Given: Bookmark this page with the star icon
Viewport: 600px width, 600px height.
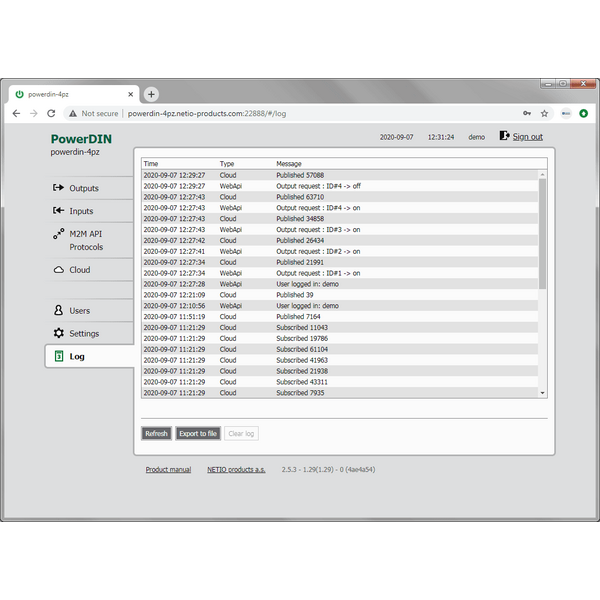Looking at the screenshot, I should pos(544,114).
